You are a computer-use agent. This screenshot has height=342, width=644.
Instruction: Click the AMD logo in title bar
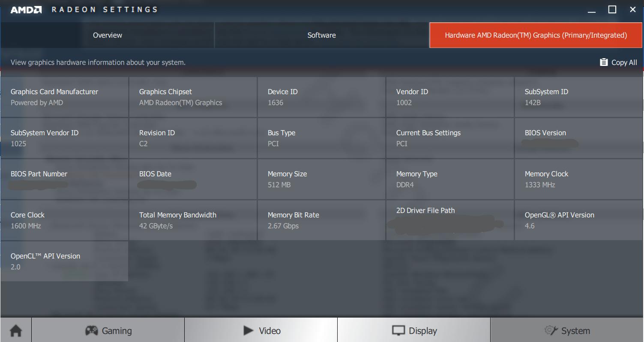[26, 9]
